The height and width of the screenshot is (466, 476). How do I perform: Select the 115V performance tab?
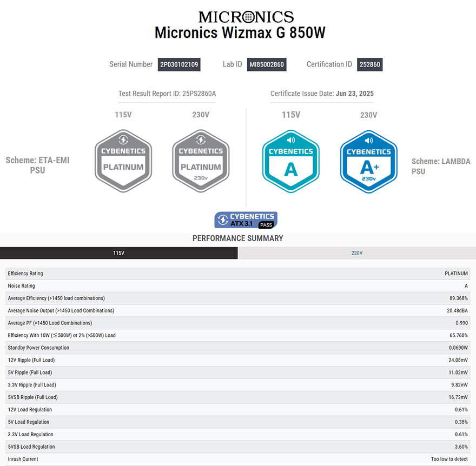point(118,253)
